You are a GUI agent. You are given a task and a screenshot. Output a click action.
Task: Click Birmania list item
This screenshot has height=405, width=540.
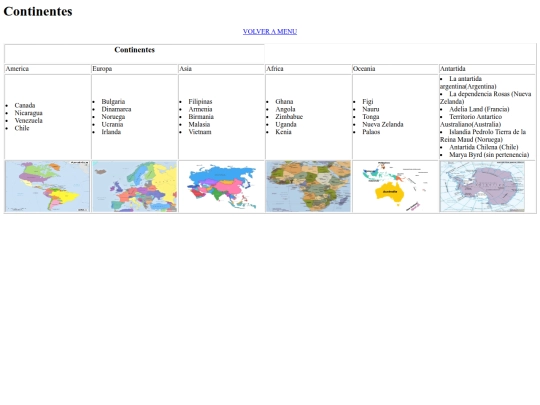click(201, 117)
